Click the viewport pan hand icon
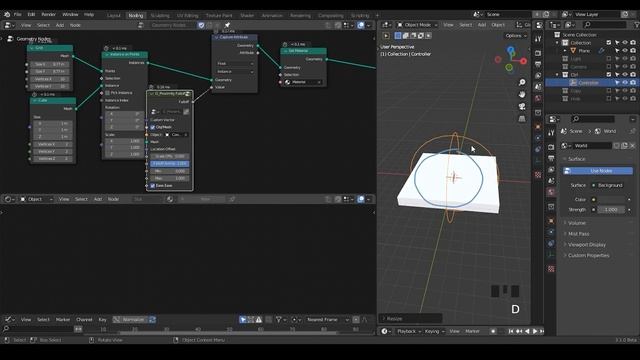Screen dimensions: 640x360 point(522,94)
